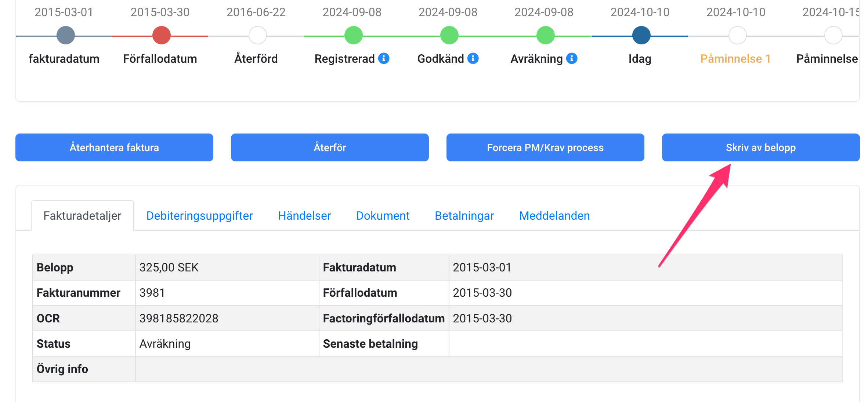
Task: Click info icon next to Avräkning
Action: [x=572, y=58]
